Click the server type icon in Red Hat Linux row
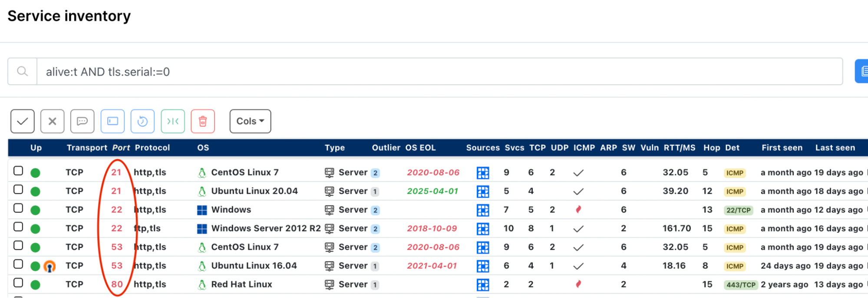868x298 pixels. (x=330, y=285)
